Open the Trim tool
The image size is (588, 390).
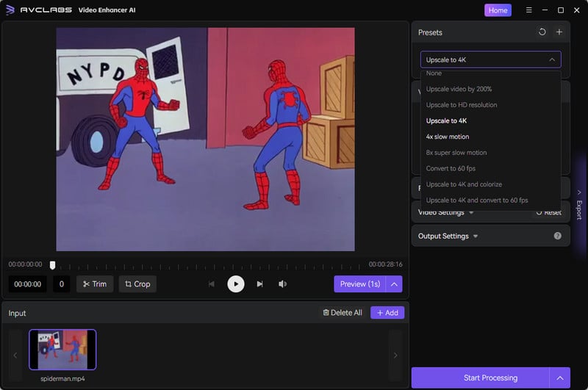point(95,284)
